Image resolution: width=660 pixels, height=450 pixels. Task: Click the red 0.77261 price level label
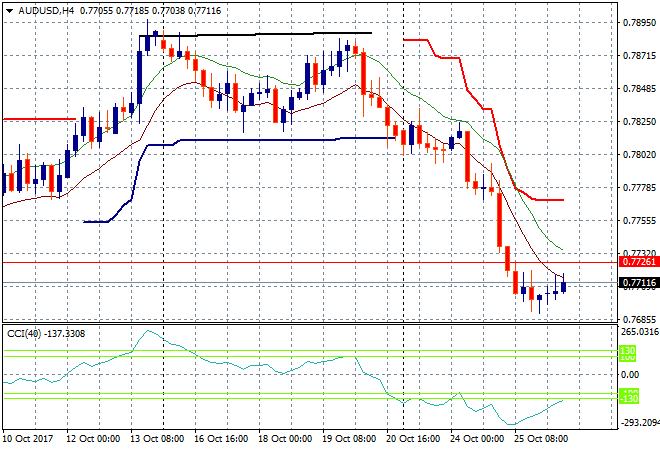[x=639, y=262]
